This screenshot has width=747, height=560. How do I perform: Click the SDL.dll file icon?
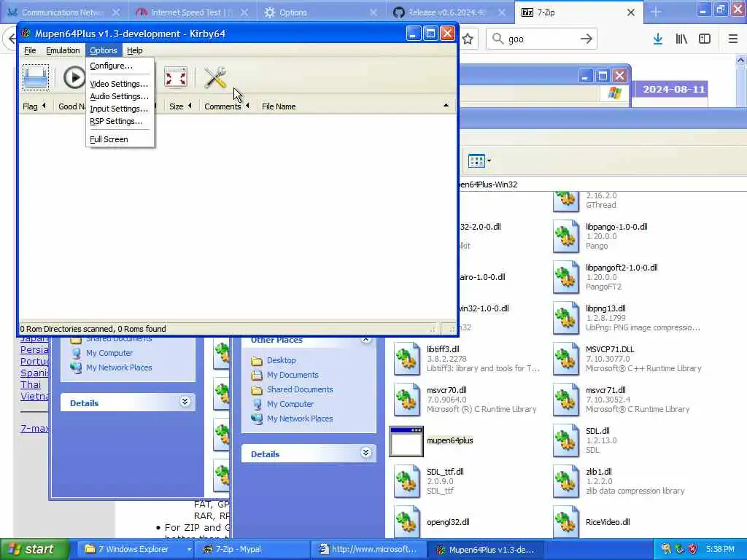pos(566,440)
